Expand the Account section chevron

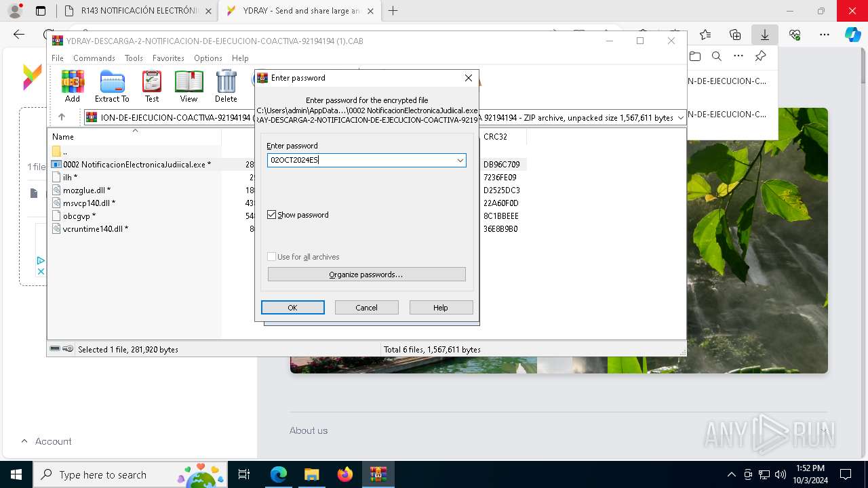[24, 441]
